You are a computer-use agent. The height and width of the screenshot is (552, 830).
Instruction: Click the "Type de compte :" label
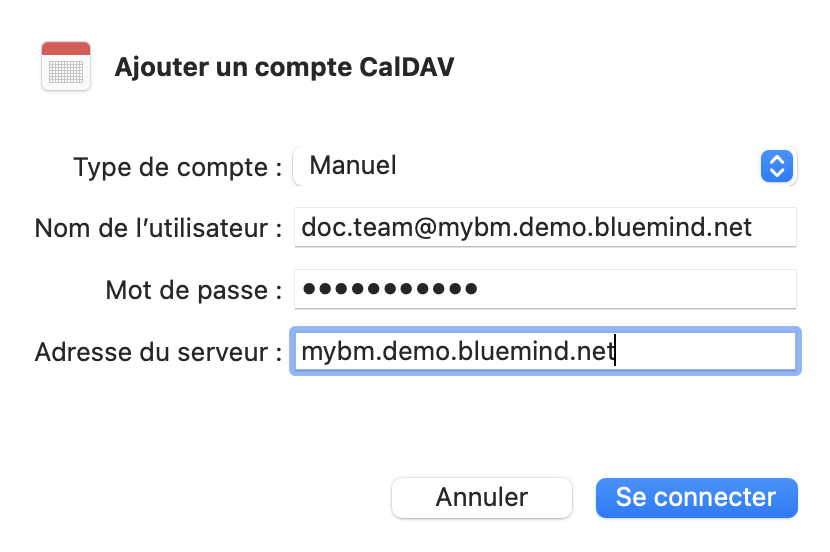click(177, 167)
